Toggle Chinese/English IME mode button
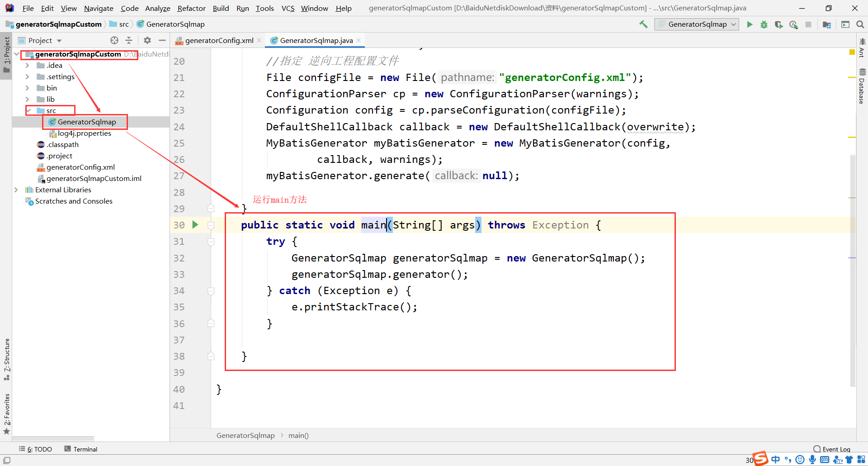Viewport: 868px width, 466px height. (776, 460)
